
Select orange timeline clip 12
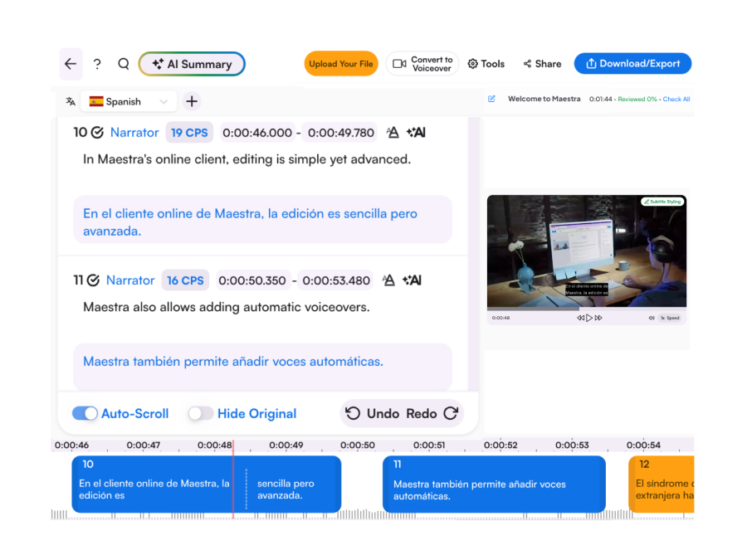click(662, 484)
